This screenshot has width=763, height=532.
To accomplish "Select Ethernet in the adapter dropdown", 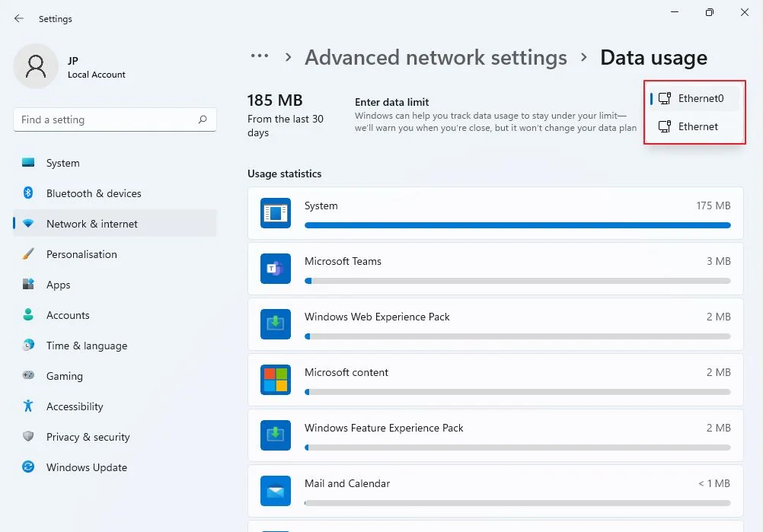I will 694,126.
